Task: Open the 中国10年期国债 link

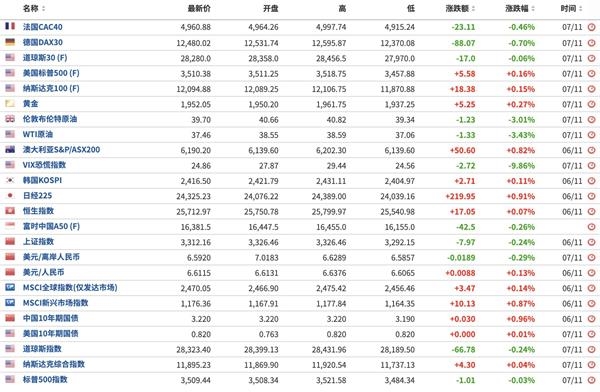Action: coord(51,318)
